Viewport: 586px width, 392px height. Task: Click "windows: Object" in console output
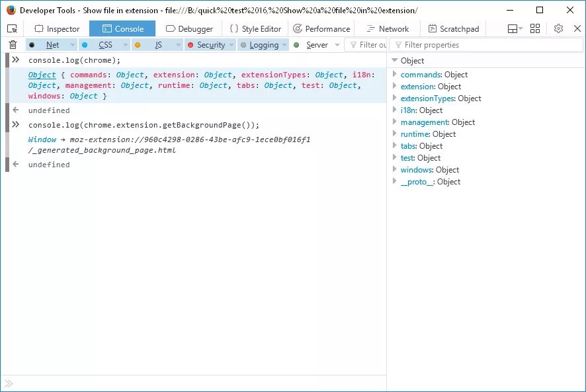[63, 96]
